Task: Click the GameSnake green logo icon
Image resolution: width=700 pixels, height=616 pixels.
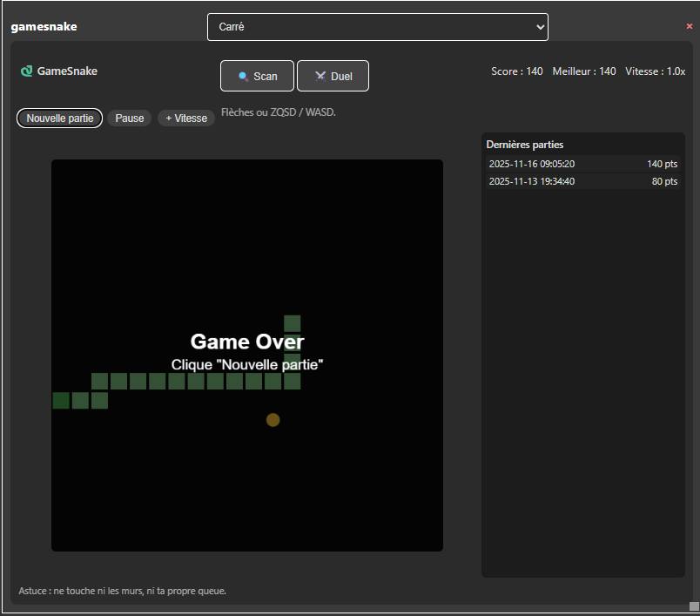Action: coord(26,71)
